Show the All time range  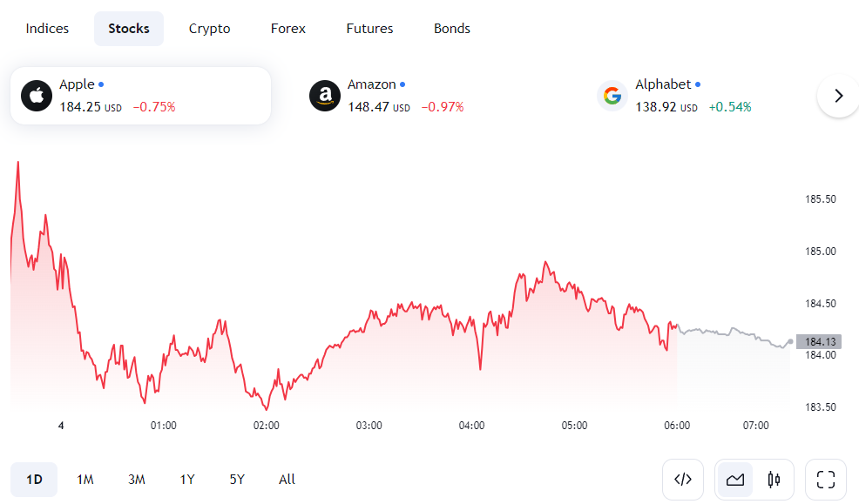click(287, 480)
